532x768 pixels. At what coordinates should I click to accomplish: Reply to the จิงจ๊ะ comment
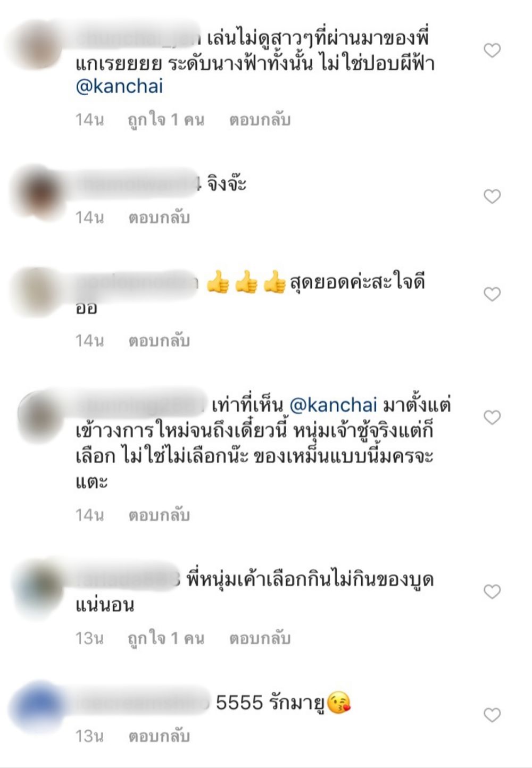tap(159, 218)
